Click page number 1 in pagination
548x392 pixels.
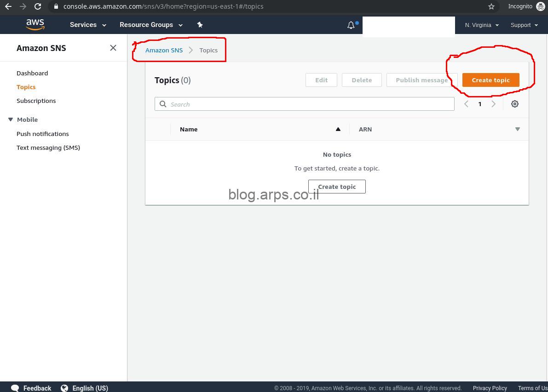point(480,104)
